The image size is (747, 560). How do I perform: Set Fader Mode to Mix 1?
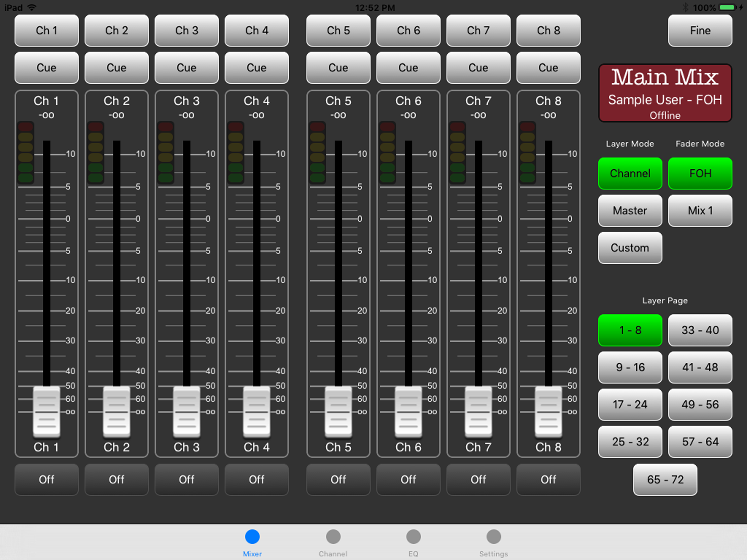700,211
